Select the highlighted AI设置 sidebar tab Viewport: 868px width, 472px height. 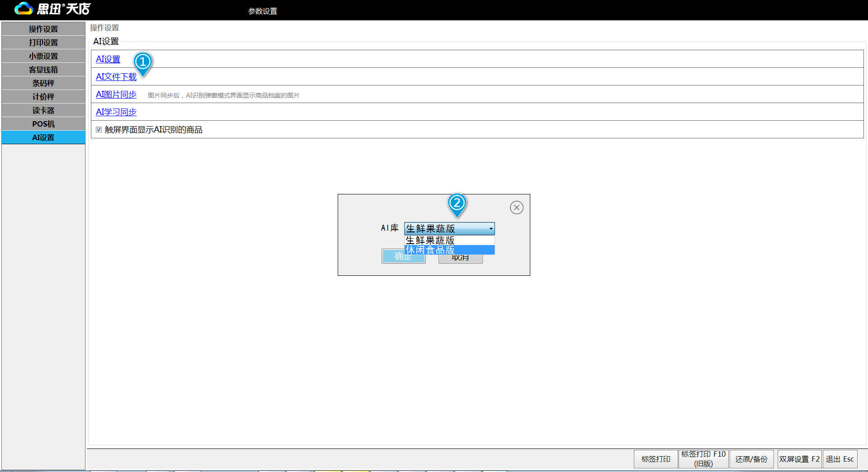pos(43,137)
